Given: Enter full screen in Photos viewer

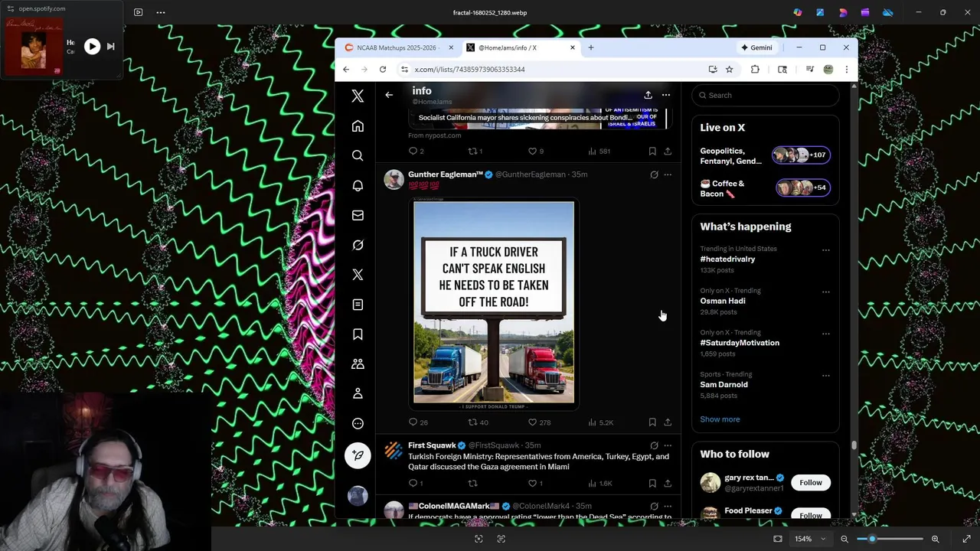Looking at the screenshot, I should (x=966, y=539).
